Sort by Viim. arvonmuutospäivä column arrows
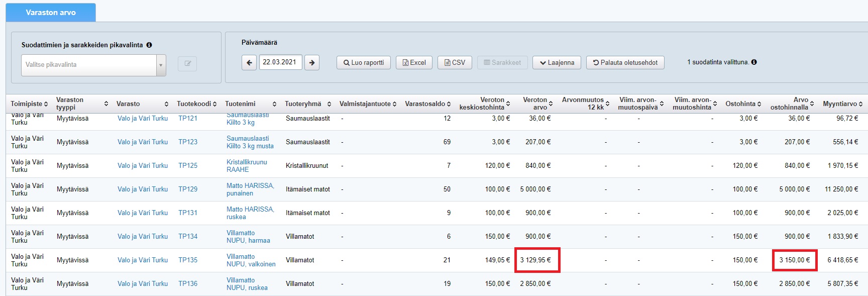 (662, 104)
